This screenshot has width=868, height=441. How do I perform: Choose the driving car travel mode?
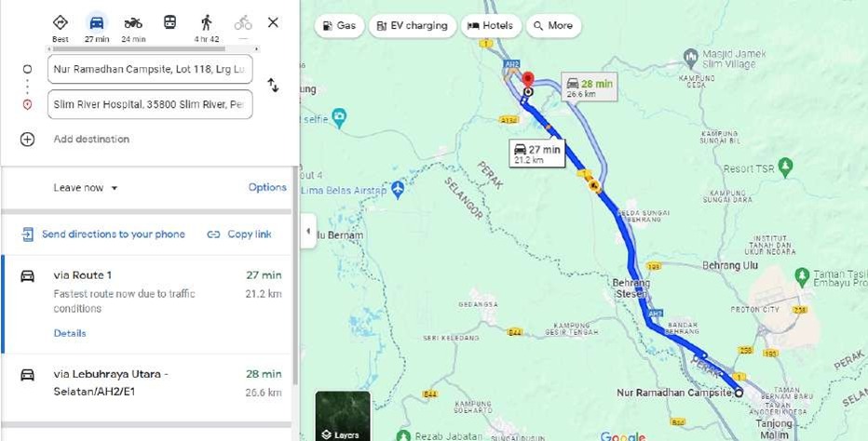(96, 22)
